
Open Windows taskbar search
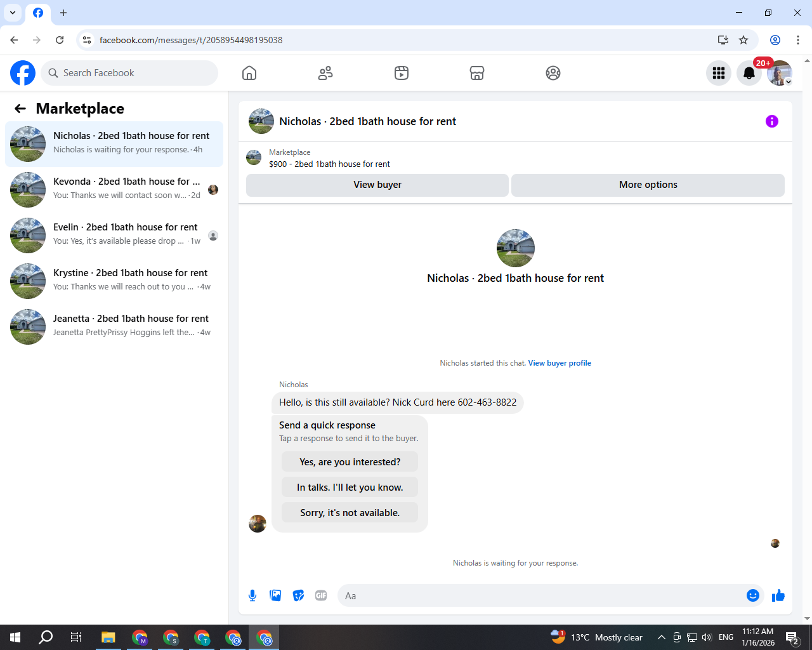(46, 637)
